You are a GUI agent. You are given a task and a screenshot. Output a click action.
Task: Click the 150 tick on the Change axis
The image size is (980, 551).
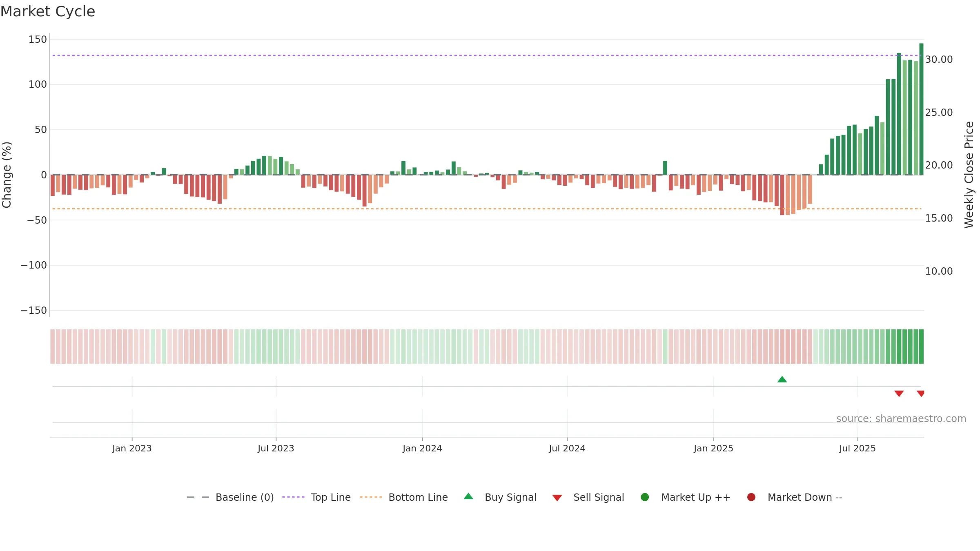tap(38, 40)
